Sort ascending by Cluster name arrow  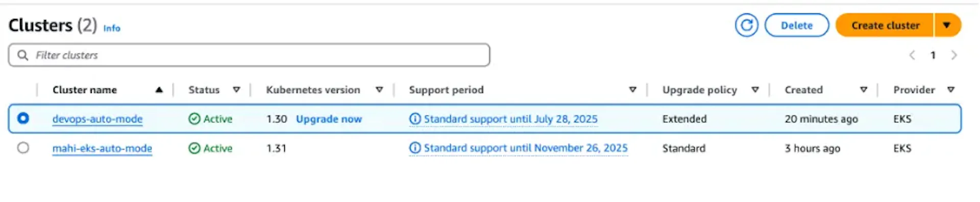[159, 89]
